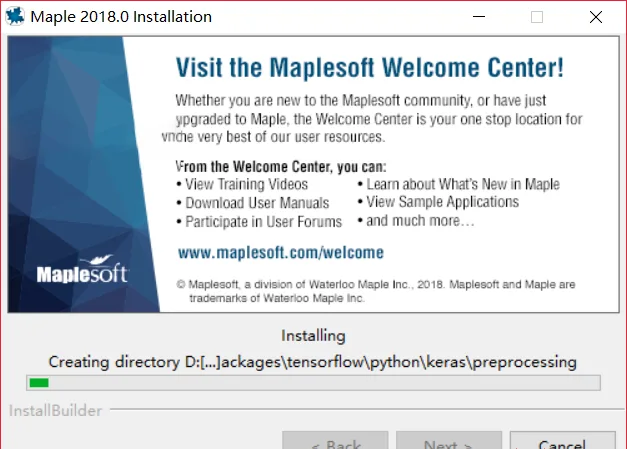Click 'View Sample Applications' bullet

438,202
